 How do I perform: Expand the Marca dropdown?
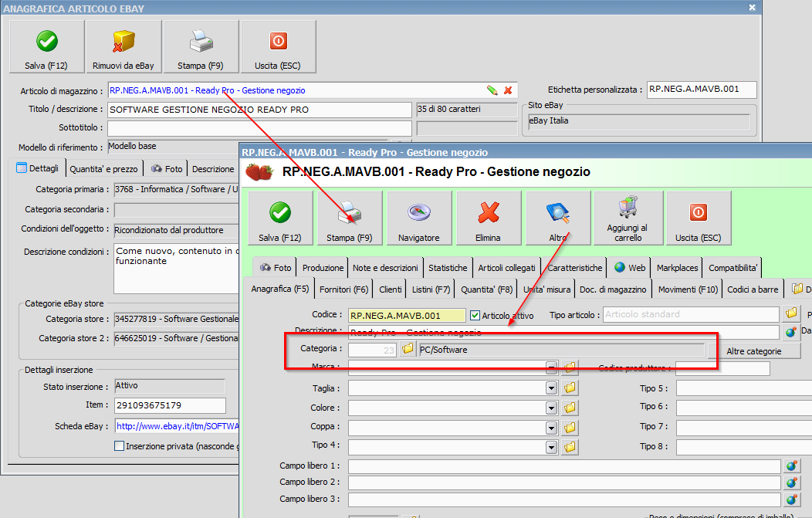coord(552,367)
